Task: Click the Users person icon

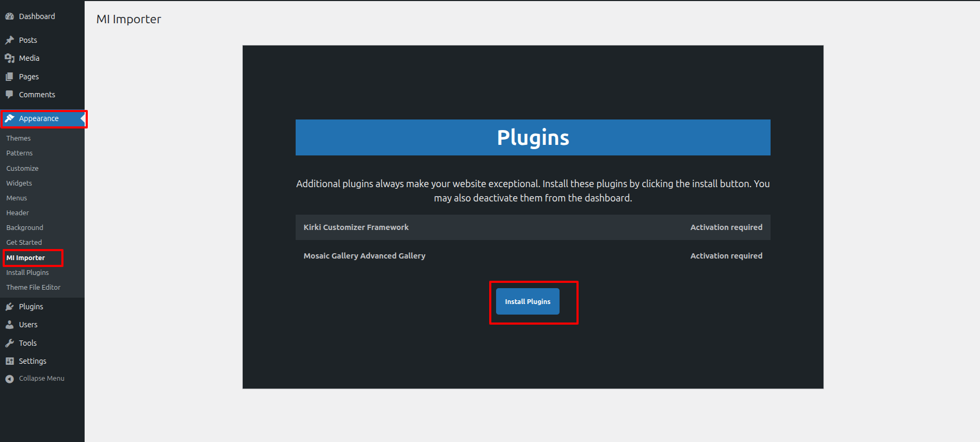Action: pyautogui.click(x=10, y=325)
